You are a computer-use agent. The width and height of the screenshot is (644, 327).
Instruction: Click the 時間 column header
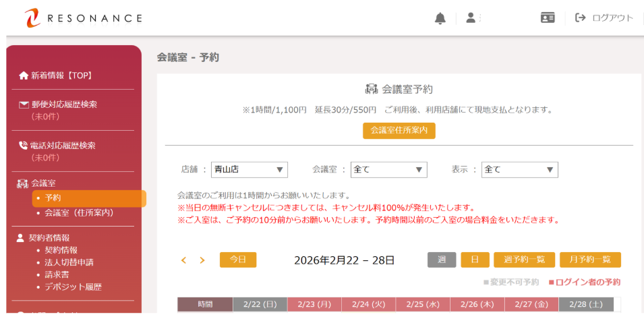205,305
